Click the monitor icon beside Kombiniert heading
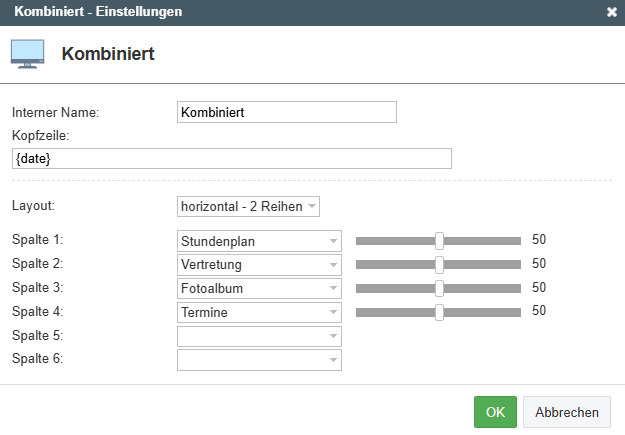 click(28, 54)
